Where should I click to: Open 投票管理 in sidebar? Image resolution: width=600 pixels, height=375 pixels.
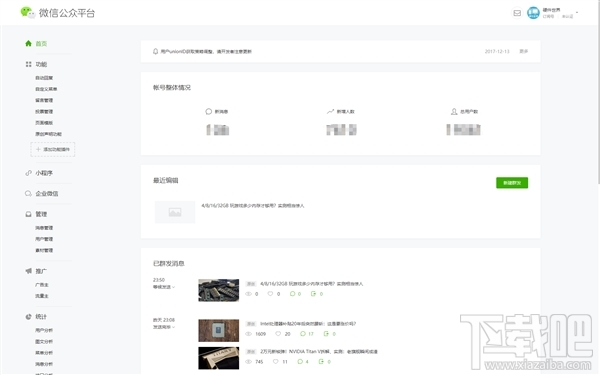(x=44, y=112)
